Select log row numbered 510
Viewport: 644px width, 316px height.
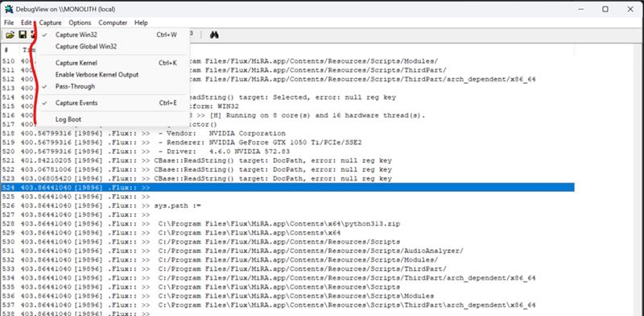(x=287, y=61)
